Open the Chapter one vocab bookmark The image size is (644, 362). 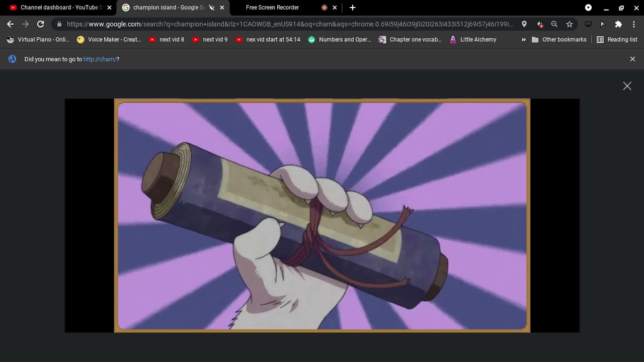410,39
